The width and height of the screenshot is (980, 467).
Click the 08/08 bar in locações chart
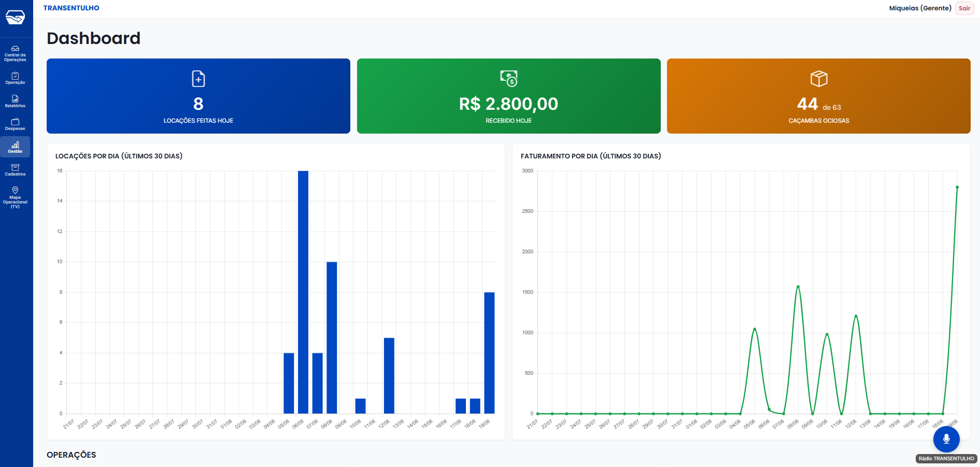pos(332,338)
